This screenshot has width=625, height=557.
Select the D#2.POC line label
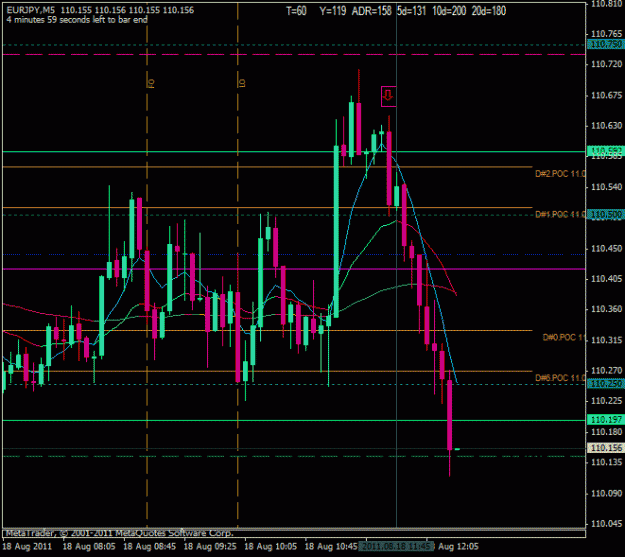[x=560, y=174]
